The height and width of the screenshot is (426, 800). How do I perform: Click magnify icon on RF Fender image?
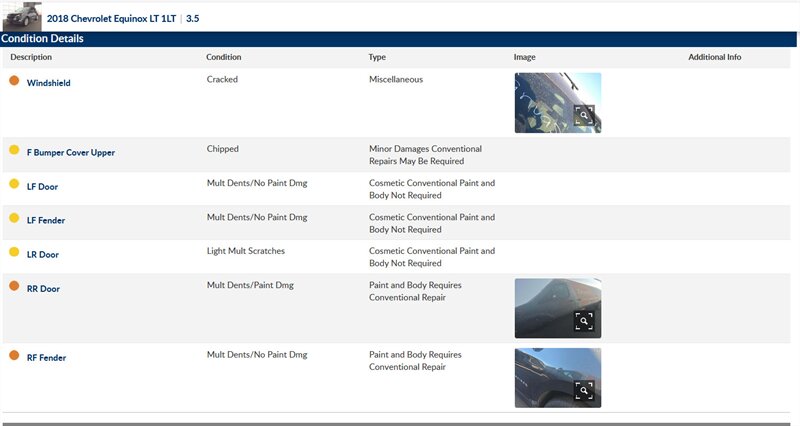coord(584,390)
